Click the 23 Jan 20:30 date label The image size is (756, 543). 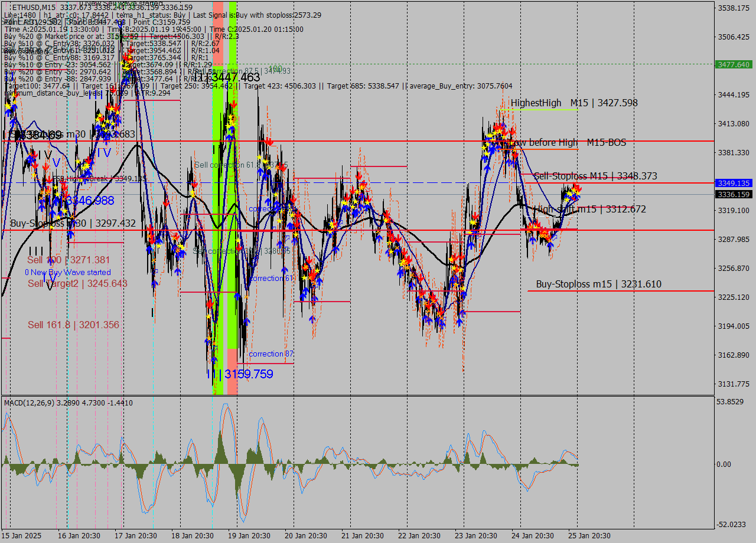(x=476, y=536)
